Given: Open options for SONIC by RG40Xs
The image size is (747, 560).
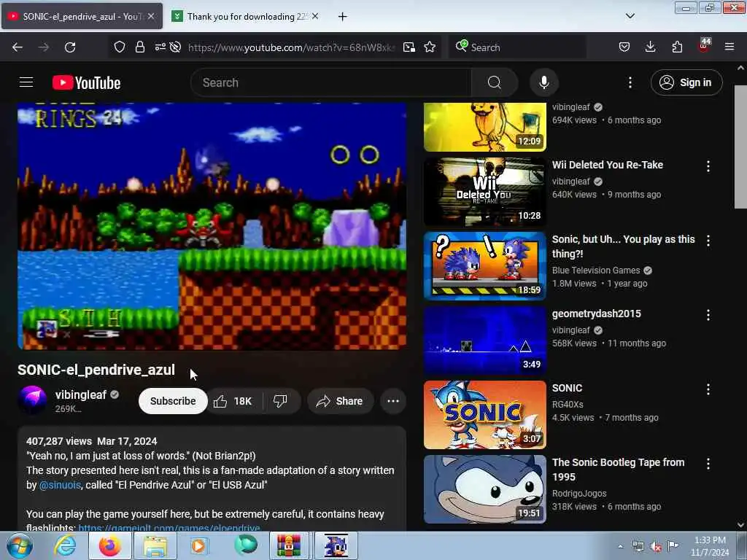Looking at the screenshot, I should coord(708,389).
